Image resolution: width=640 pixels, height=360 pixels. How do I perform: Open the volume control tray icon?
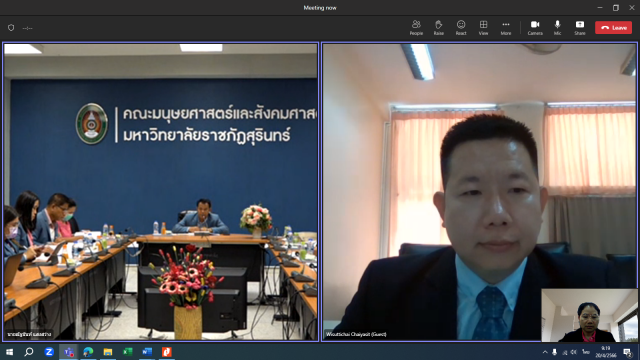[x=574, y=352]
